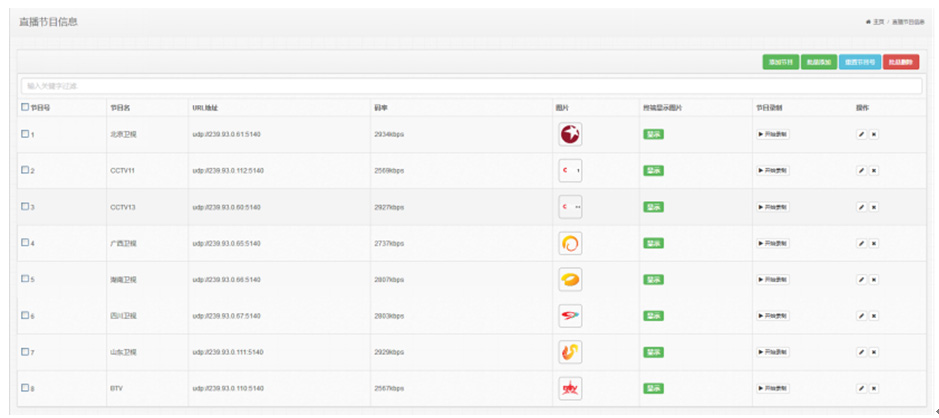
Task: Click the green 添加节目 button
Action: [780, 62]
